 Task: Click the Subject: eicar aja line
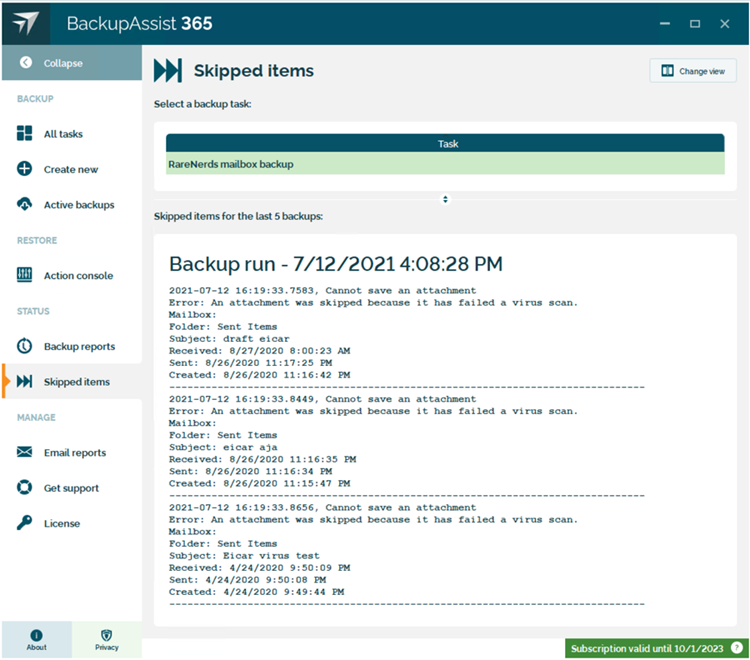click(x=223, y=447)
